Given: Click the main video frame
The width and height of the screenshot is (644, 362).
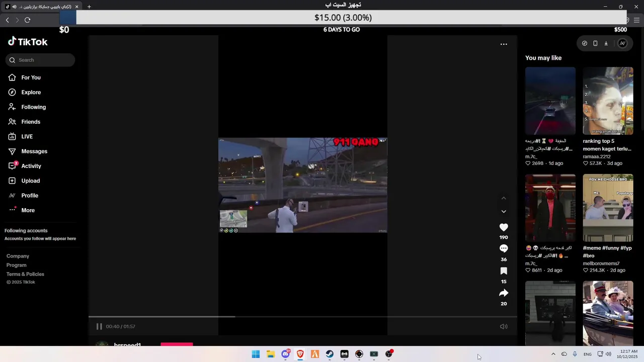Looking at the screenshot, I should 302,185.
